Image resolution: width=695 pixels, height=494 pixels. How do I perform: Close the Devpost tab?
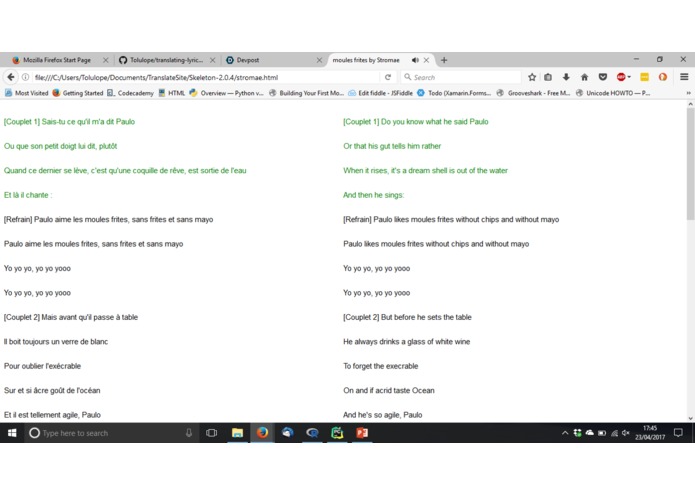coord(319,60)
